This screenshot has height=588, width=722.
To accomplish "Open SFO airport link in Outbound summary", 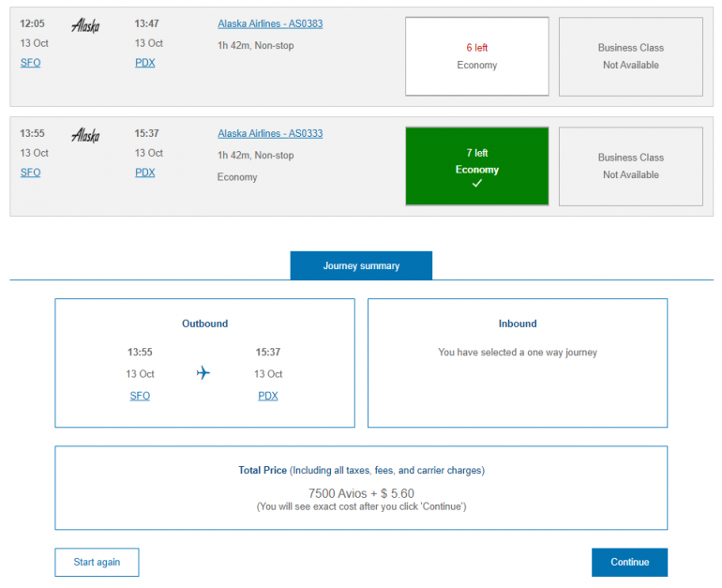I will [140, 396].
